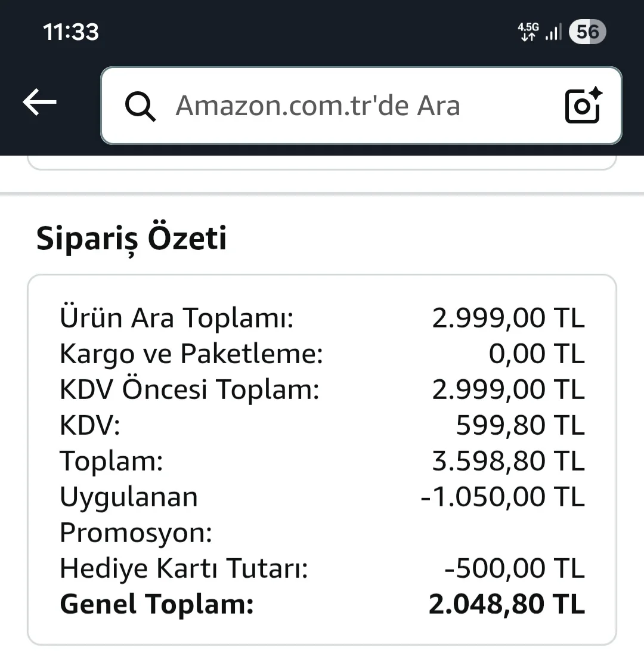This screenshot has width=644, height=656.
Task: Tap the Sipariş Özeti heading
Action: 131,239
